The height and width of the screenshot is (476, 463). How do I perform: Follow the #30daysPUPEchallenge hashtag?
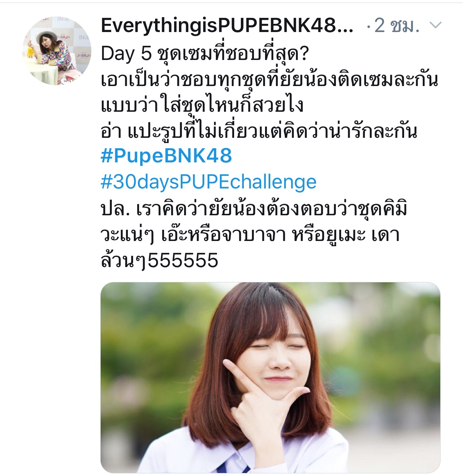click(209, 182)
